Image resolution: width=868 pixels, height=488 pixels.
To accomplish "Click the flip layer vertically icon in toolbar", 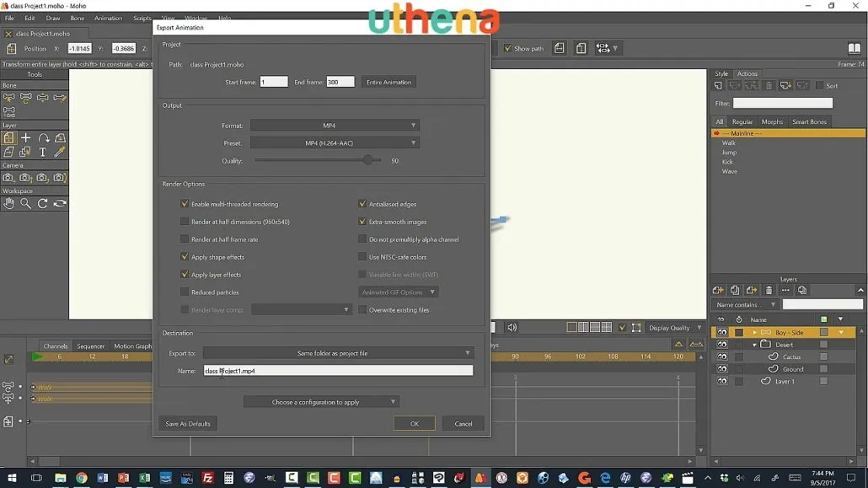I will coord(581,48).
